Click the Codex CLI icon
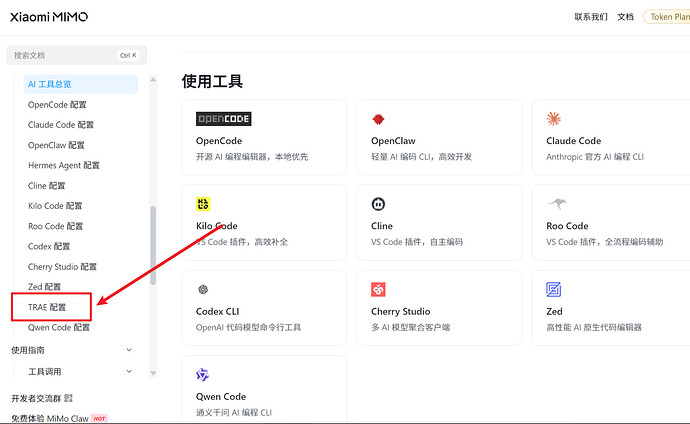Screen dimensions: 690x424 pyautogui.click(x=203, y=289)
